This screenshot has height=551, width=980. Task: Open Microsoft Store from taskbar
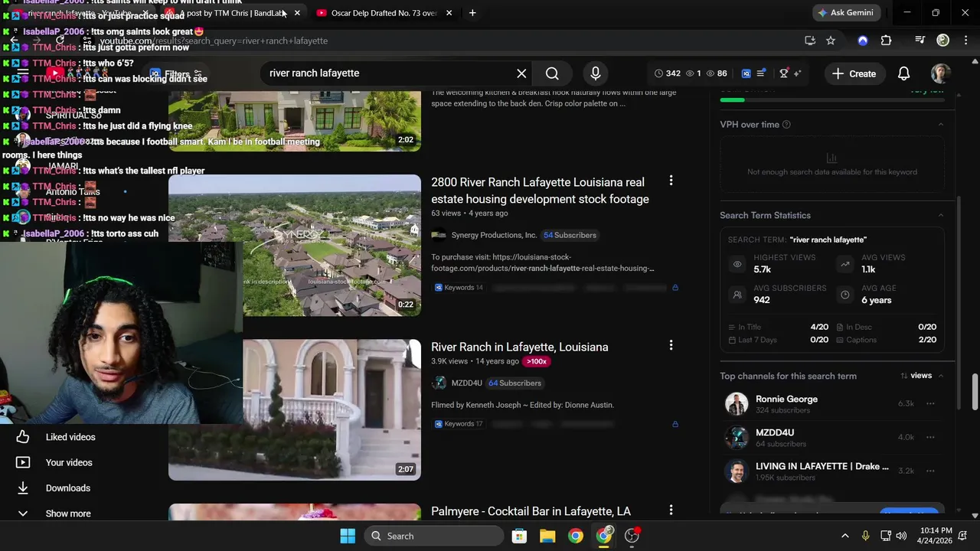[519, 536]
